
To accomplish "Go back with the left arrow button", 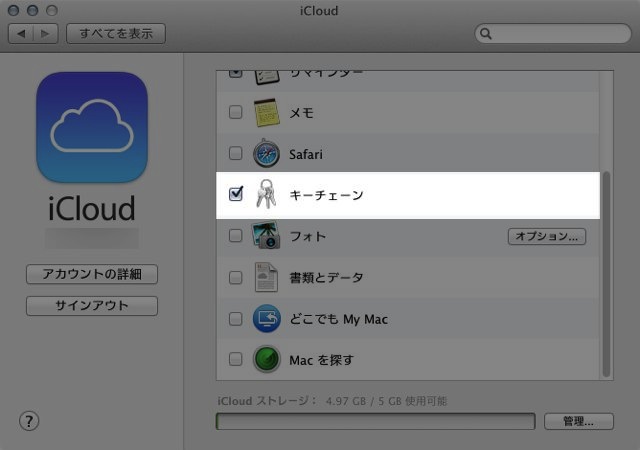I will tap(21, 33).
